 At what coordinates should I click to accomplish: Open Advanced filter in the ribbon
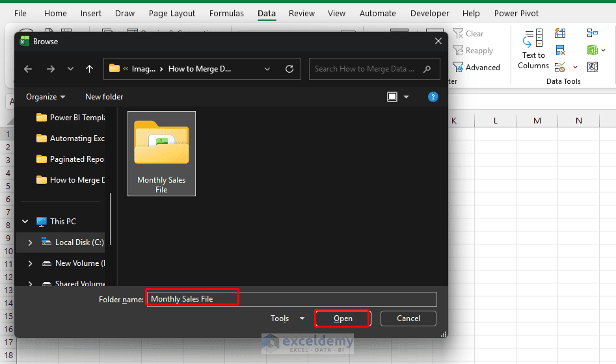tap(477, 68)
